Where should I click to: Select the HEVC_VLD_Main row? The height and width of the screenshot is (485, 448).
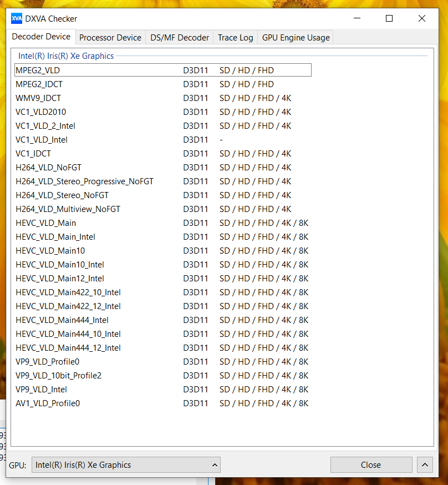tap(163, 223)
